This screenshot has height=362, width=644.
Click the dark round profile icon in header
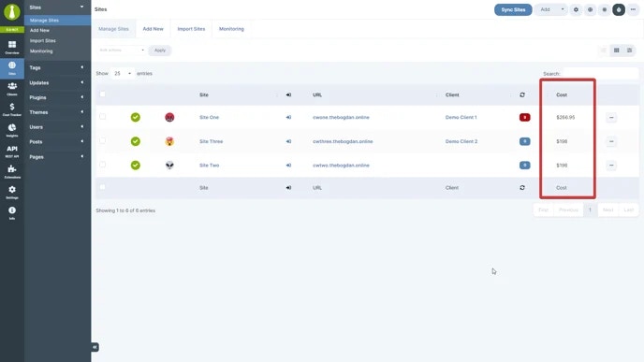point(619,9)
